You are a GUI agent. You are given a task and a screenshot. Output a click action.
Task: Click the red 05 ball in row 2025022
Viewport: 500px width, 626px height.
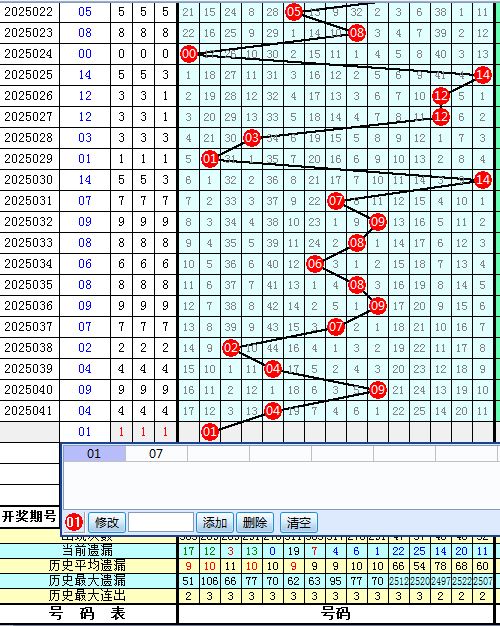(294, 12)
